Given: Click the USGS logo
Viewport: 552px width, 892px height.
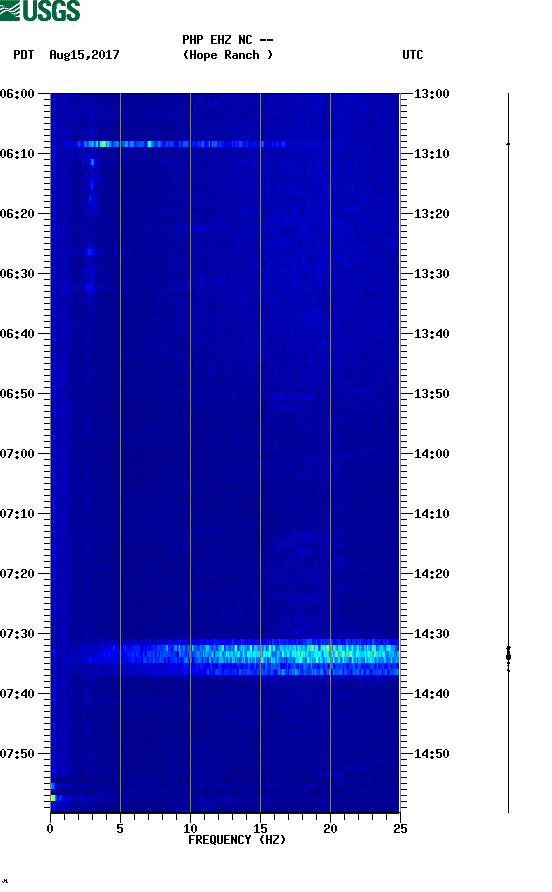Looking at the screenshot, I should tap(40, 10).
